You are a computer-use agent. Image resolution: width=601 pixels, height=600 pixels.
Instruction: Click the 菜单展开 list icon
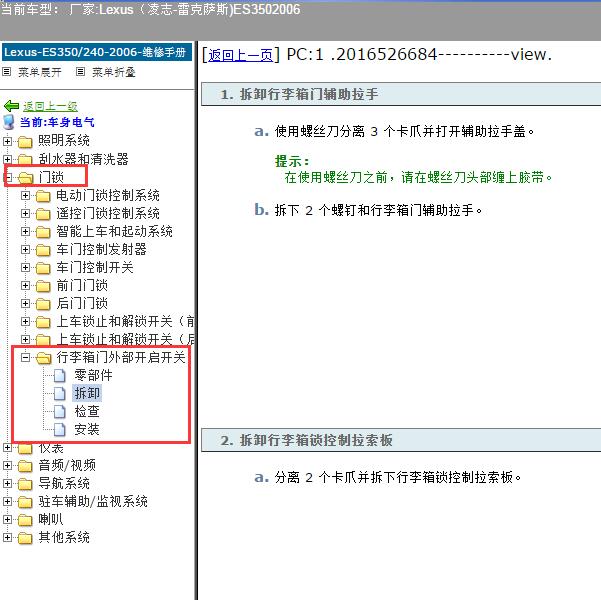click(7, 72)
